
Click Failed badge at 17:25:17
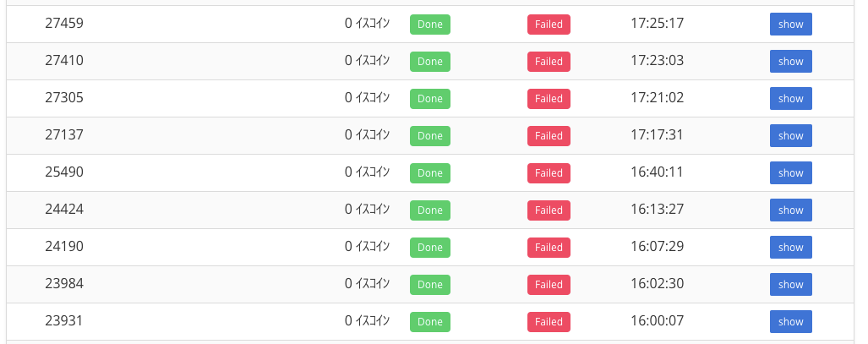pyautogui.click(x=549, y=25)
